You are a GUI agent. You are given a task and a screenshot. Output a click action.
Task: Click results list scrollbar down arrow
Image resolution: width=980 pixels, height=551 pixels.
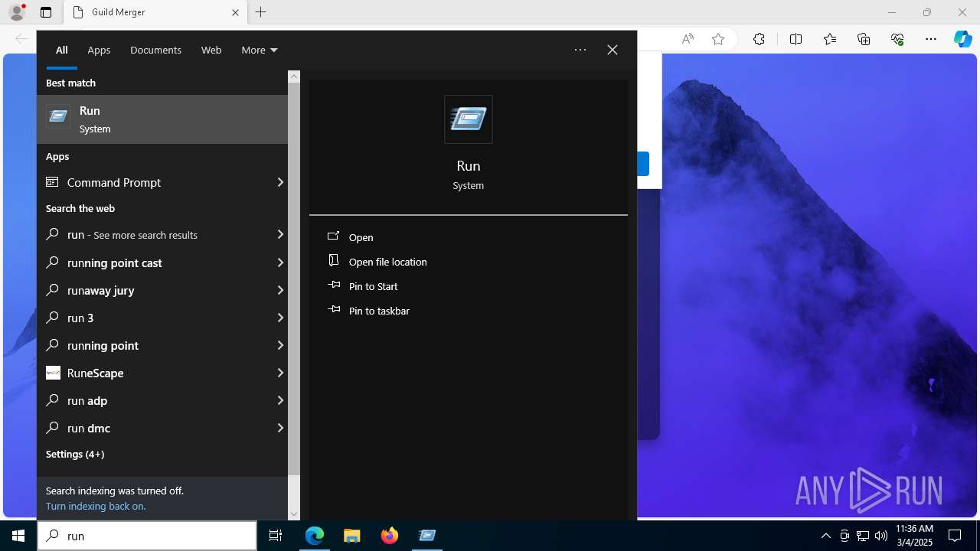tap(294, 514)
